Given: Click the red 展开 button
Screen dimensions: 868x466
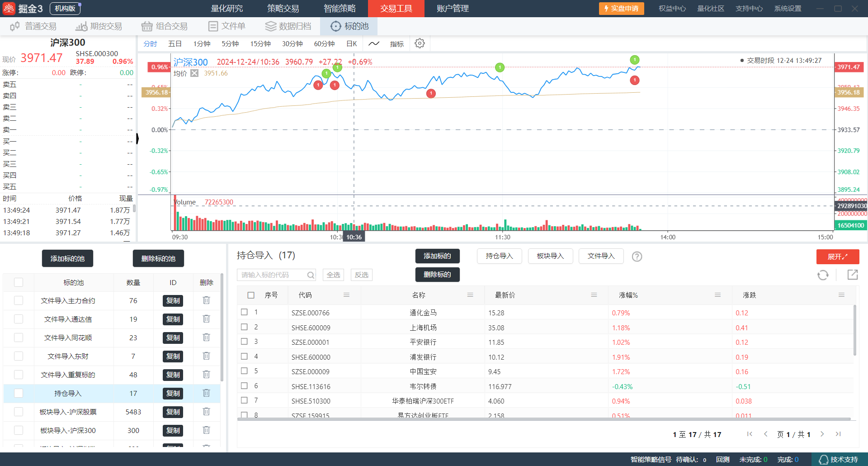Looking at the screenshot, I should (x=838, y=257).
